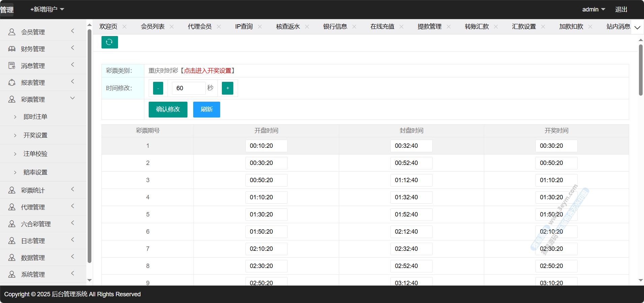The height and width of the screenshot is (303, 644).
Task: Click the seconds input field showing 60
Action: coord(188,88)
